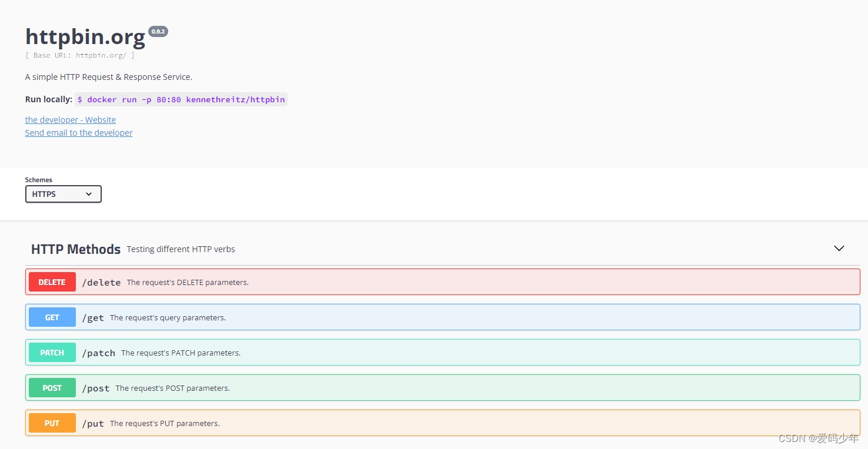Screen dimensions: 868x449
Task: Open the developer Website link
Action: click(71, 120)
